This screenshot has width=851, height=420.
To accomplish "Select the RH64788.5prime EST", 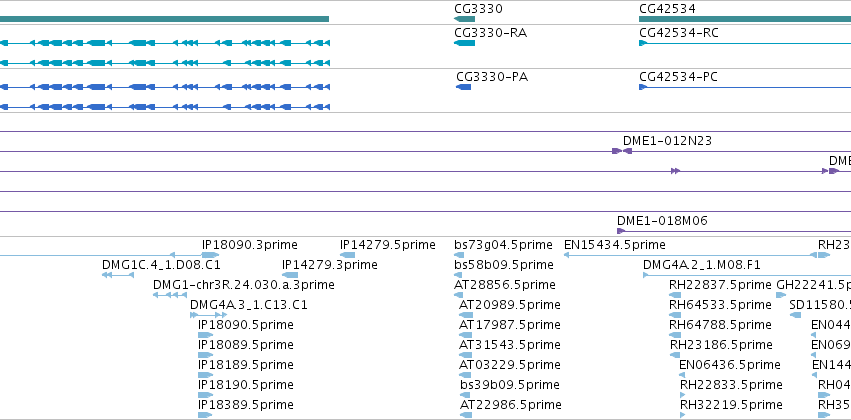I will [x=675, y=335].
